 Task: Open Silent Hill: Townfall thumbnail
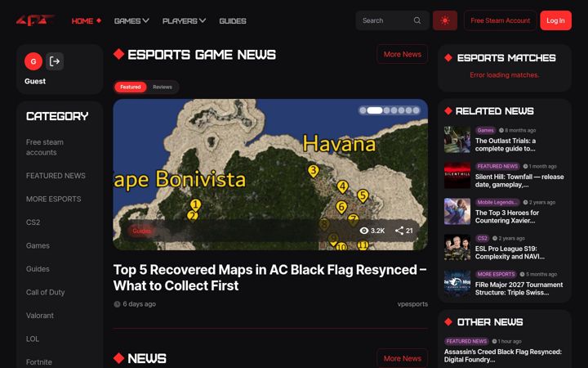pyautogui.click(x=457, y=175)
